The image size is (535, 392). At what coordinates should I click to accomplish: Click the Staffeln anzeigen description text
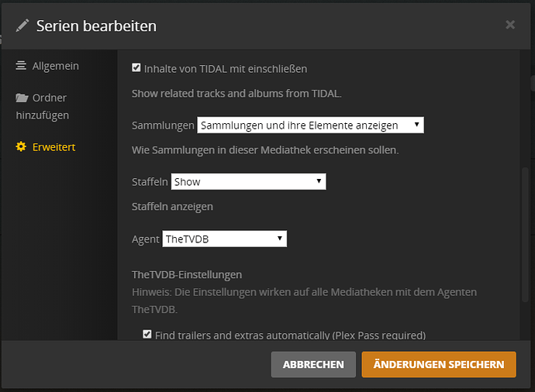pyautogui.click(x=172, y=206)
